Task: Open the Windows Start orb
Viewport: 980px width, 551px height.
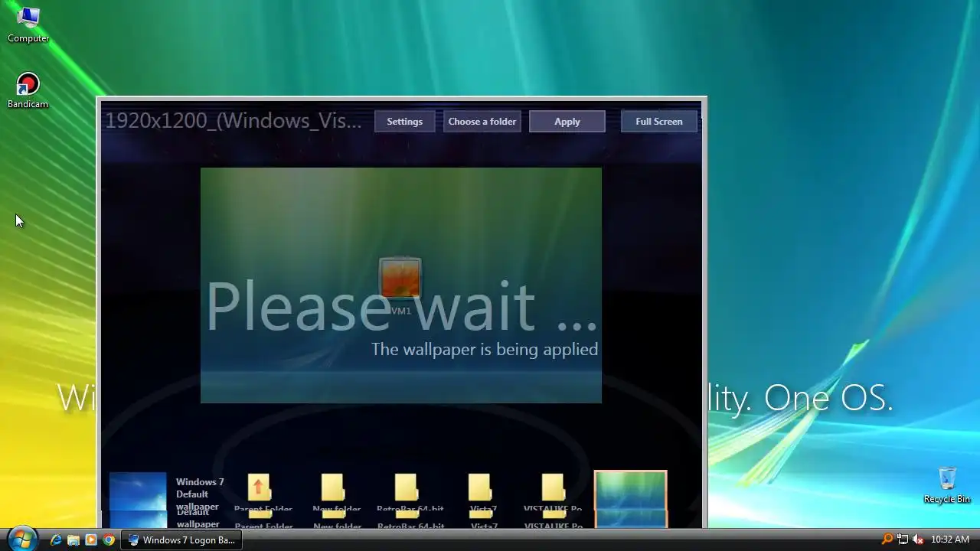Action: click(21, 539)
